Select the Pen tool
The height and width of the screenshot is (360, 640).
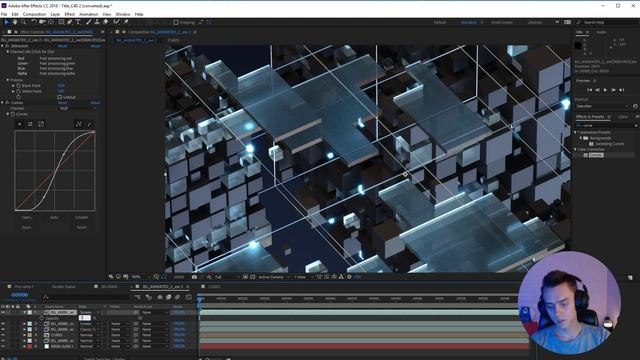pyautogui.click(x=69, y=22)
